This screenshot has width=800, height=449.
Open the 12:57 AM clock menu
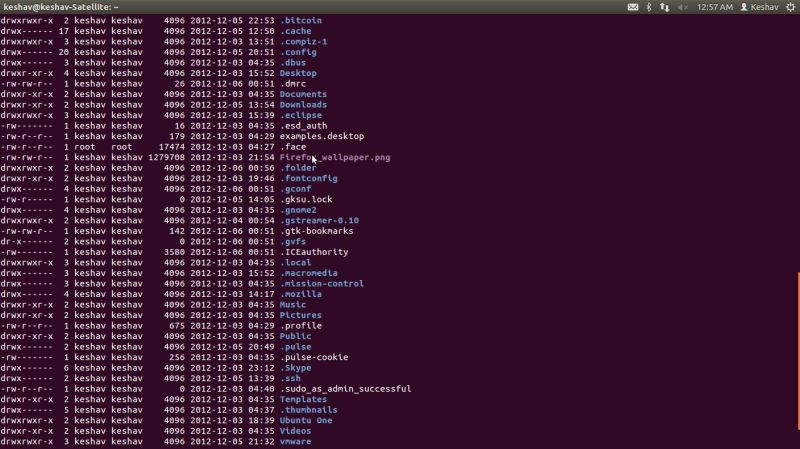coord(715,7)
